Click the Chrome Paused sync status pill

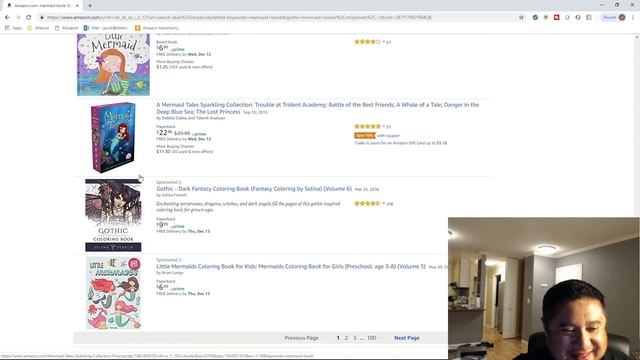coord(613,18)
